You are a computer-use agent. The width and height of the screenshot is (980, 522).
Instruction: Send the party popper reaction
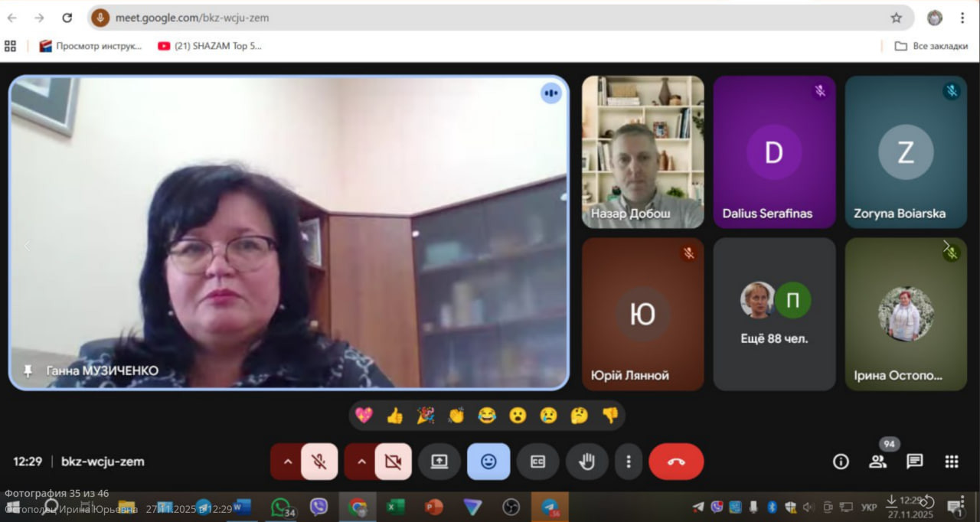pos(426,416)
